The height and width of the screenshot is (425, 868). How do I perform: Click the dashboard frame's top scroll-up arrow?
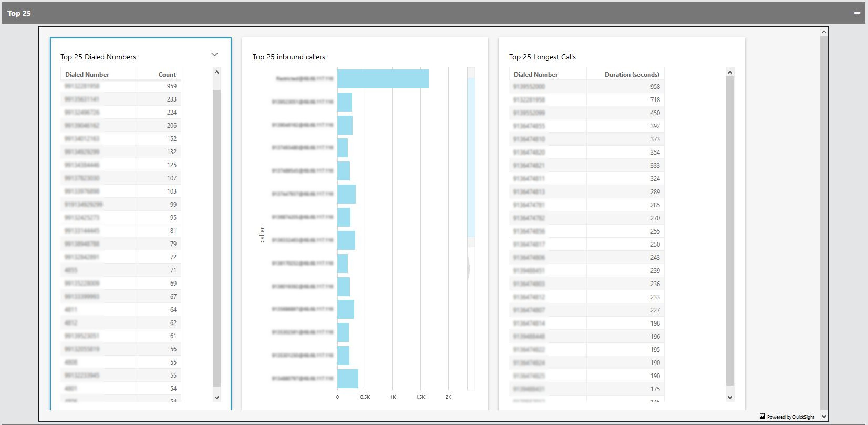click(x=824, y=32)
